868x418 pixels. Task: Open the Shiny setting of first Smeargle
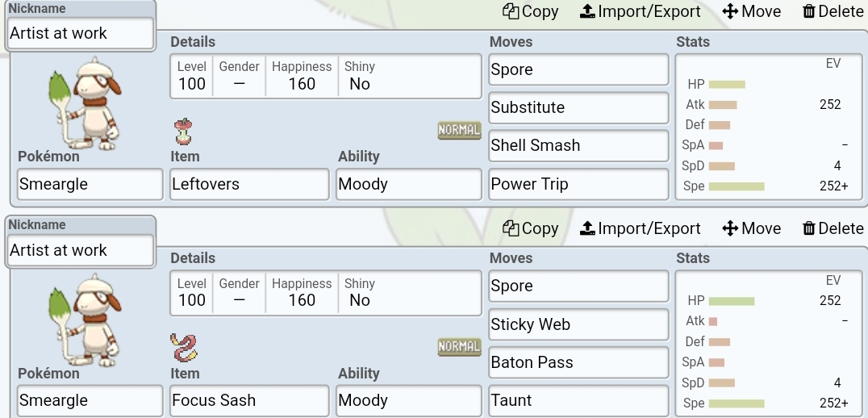pyautogui.click(x=360, y=76)
